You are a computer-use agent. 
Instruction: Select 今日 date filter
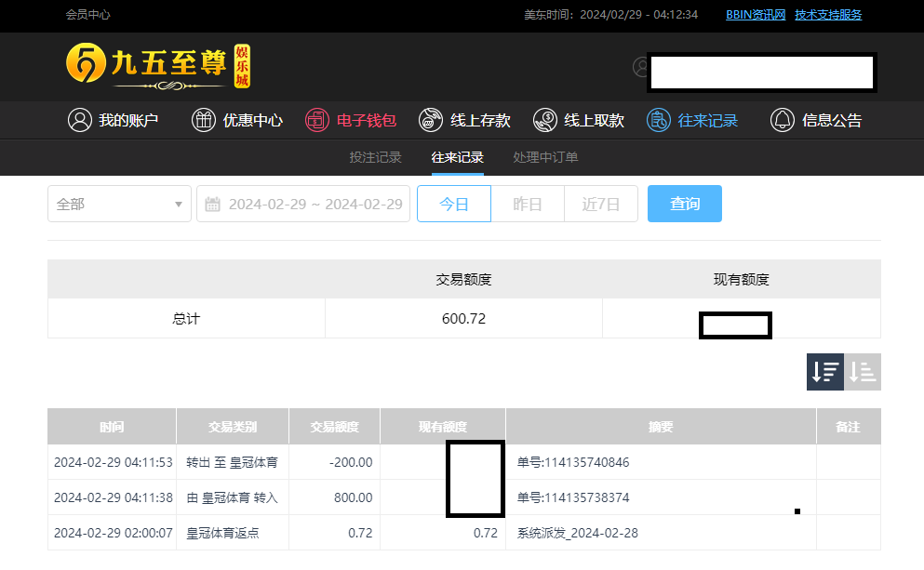454,204
